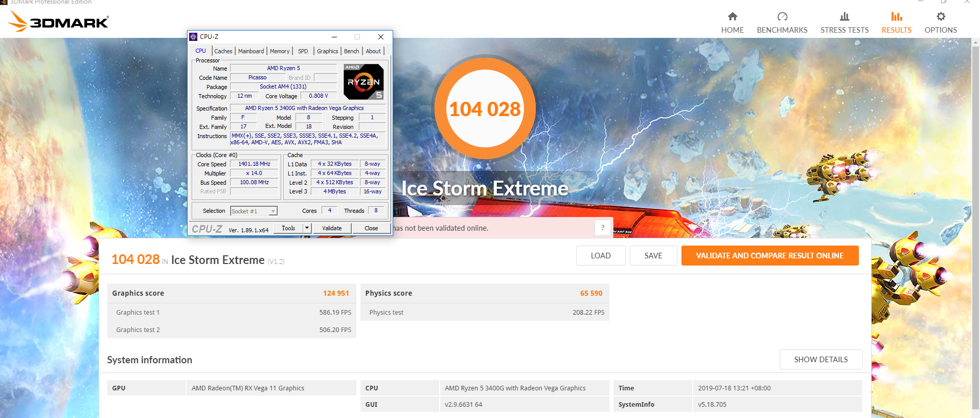
Task: Click the circular 104 028 score badge
Action: click(x=485, y=108)
